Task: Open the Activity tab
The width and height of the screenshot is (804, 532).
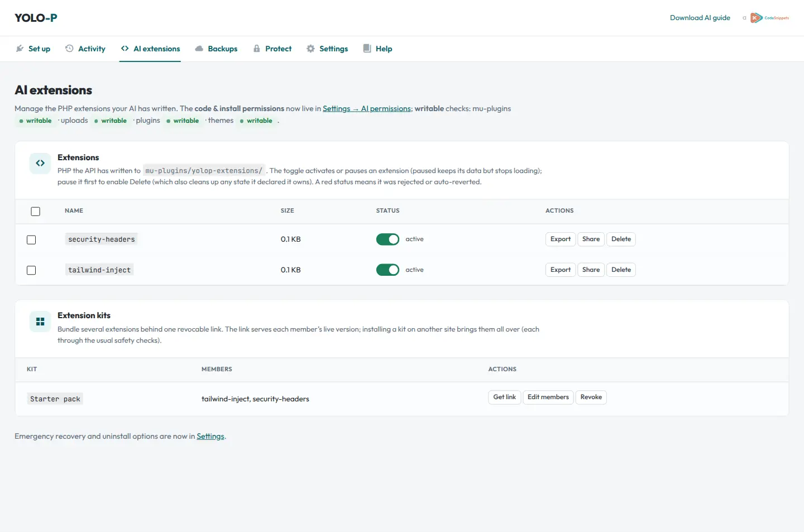Action: tap(85, 49)
